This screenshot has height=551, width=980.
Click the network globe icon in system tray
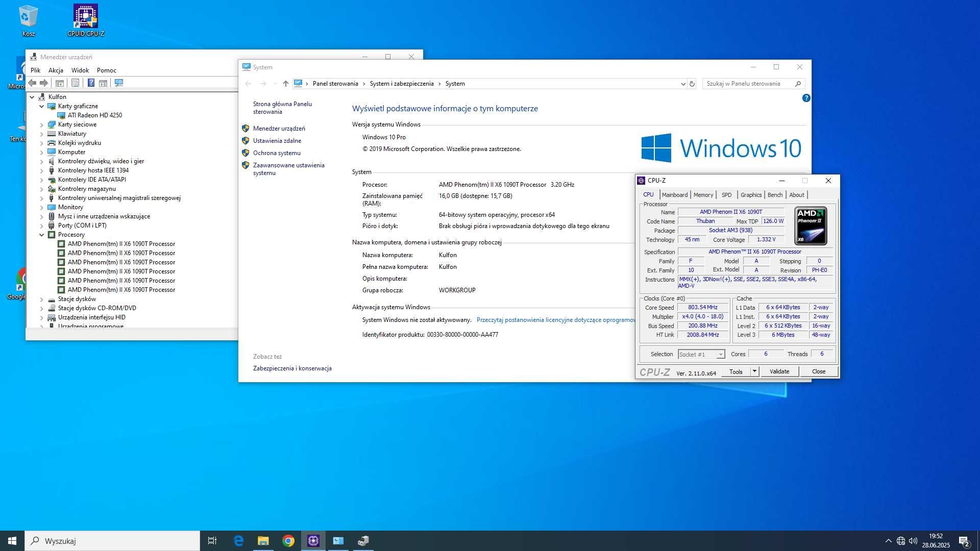point(901,541)
